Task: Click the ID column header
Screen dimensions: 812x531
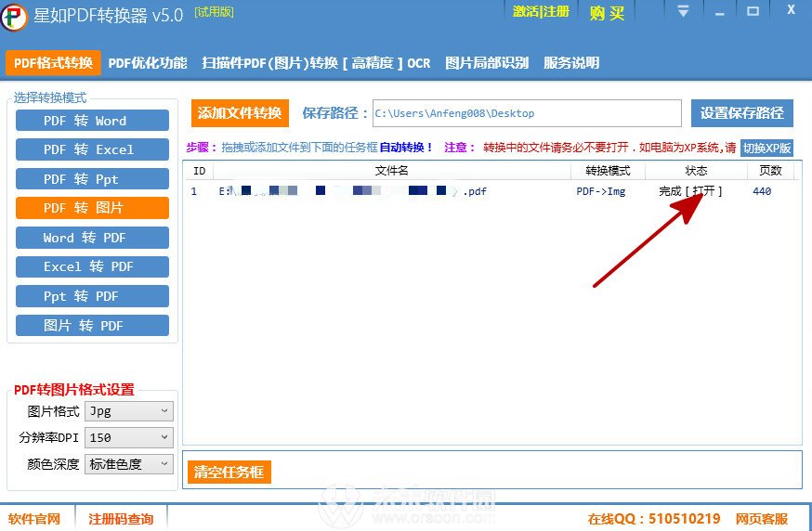Action: point(199,171)
